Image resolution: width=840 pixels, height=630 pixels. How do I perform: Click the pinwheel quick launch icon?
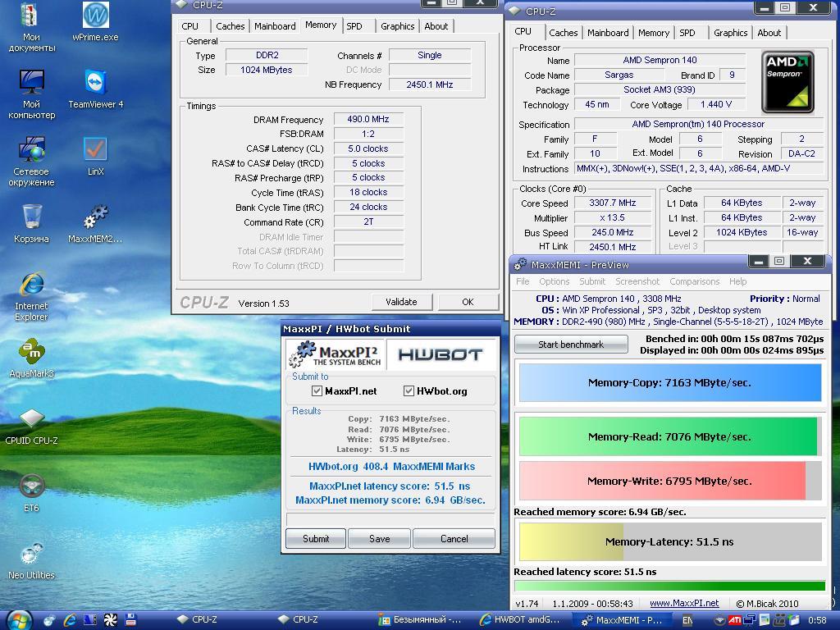110,620
